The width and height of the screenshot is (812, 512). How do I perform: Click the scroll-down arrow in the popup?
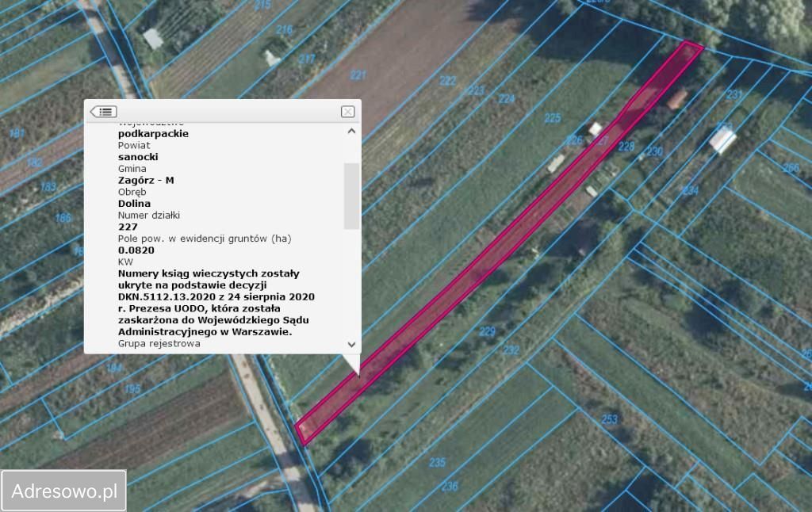tap(351, 344)
